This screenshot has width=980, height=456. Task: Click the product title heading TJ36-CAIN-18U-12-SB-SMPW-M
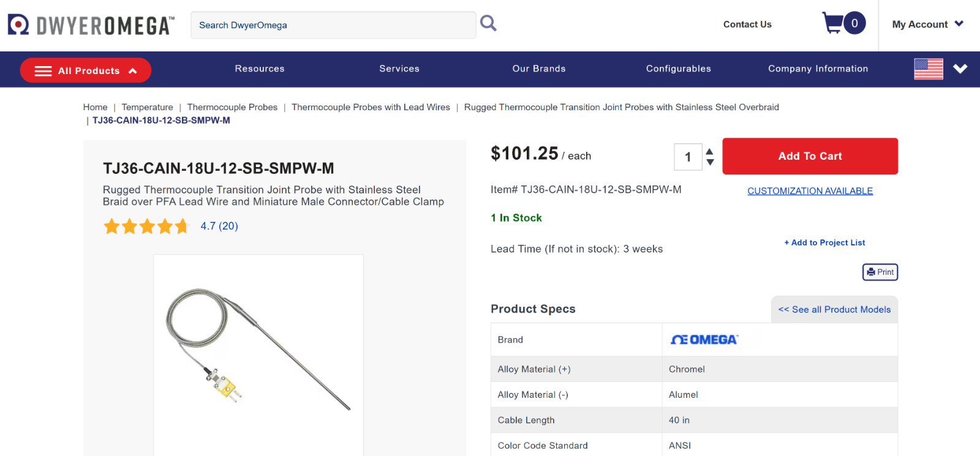click(x=219, y=168)
